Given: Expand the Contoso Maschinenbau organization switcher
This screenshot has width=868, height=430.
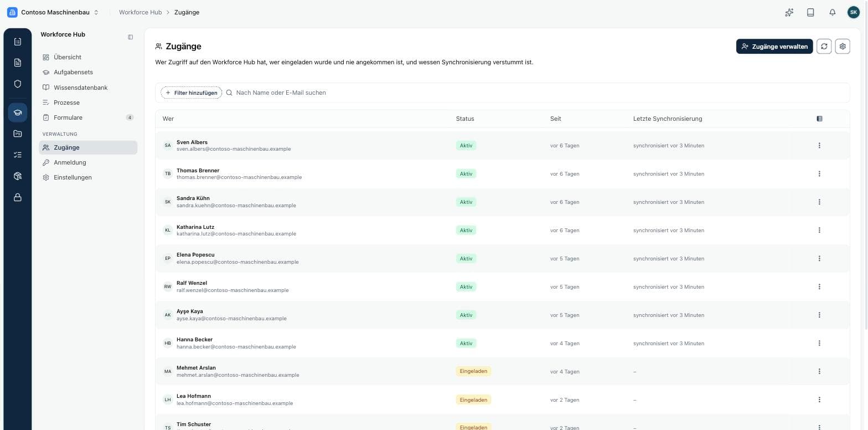Looking at the screenshot, I should pos(53,12).
